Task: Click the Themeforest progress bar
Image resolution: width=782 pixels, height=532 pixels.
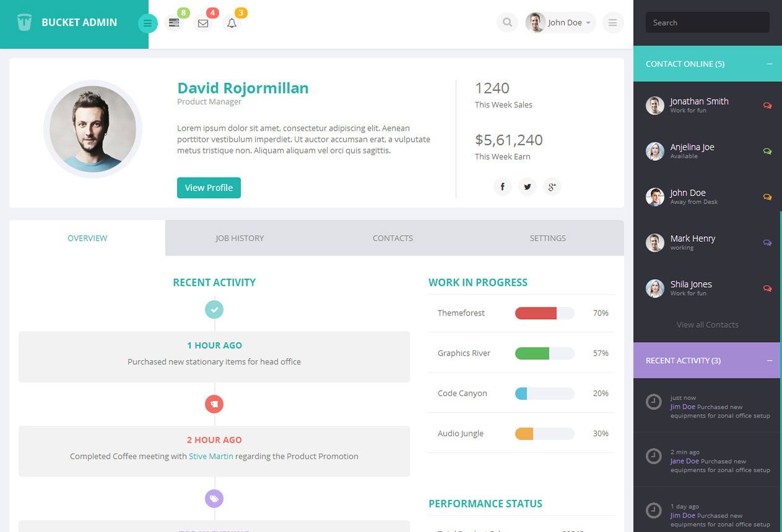Action: coord(544,314)
